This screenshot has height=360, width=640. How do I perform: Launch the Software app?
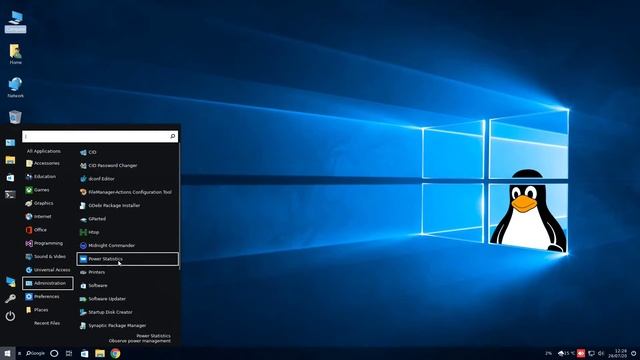tap(93, 286)
